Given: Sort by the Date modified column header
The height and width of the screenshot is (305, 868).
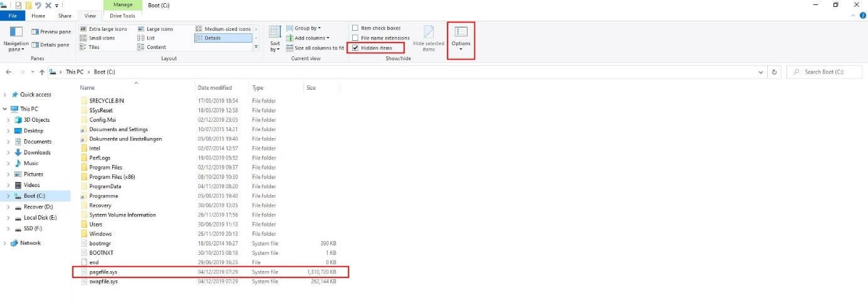Looking at the screenshot, I should pyautogui.click(x=214, y=88).
